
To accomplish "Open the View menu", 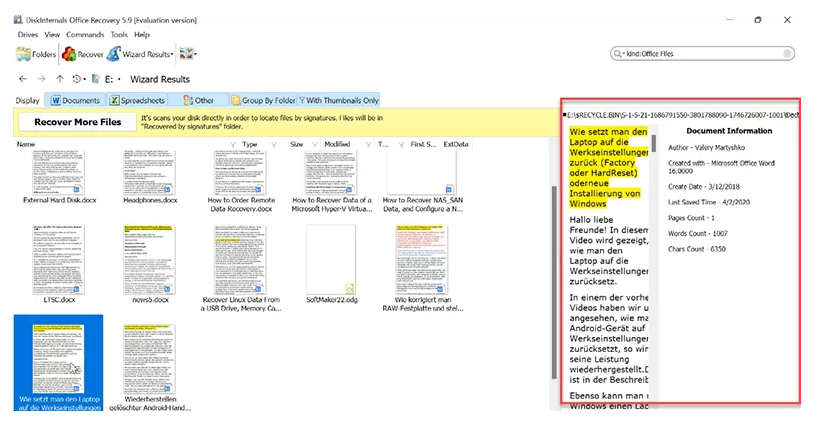I will [52, 34].
